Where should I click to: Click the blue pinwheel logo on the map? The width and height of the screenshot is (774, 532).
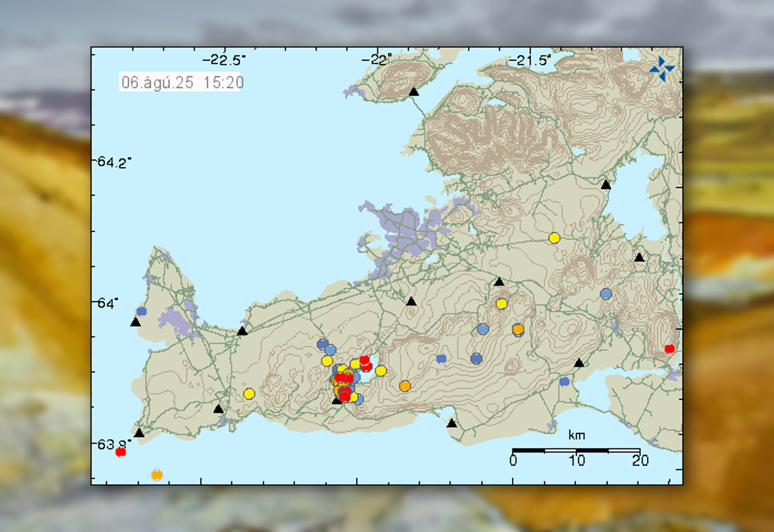tap(662, 69)
